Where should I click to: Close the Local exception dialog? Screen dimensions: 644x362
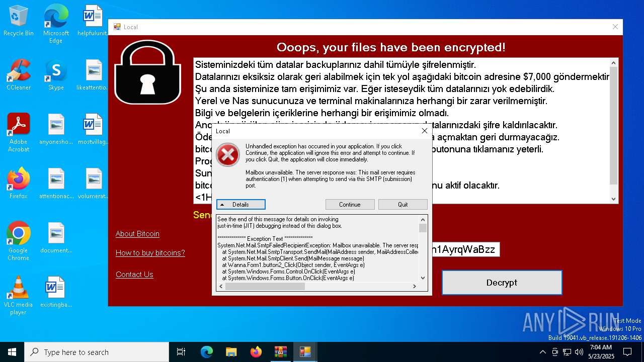pos(424,131)
